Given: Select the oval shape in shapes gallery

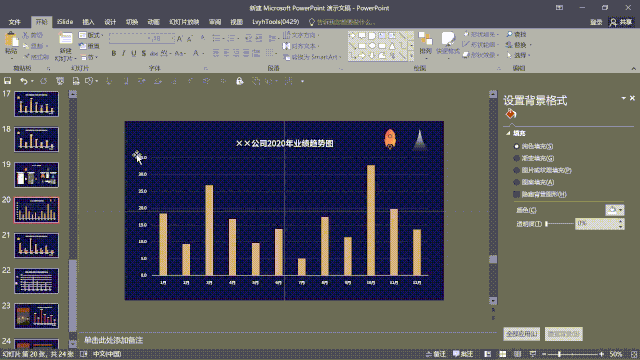Looking at the screenshot, I should (372, 46).
